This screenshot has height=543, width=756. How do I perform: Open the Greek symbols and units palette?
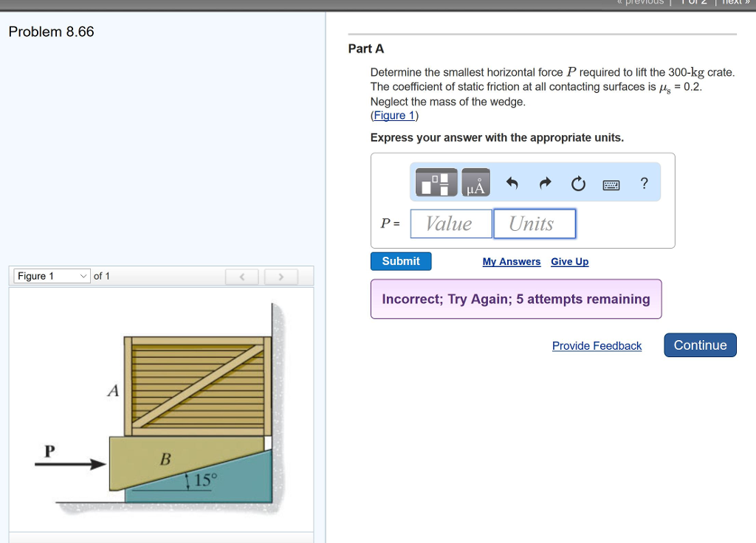(476, 183)
